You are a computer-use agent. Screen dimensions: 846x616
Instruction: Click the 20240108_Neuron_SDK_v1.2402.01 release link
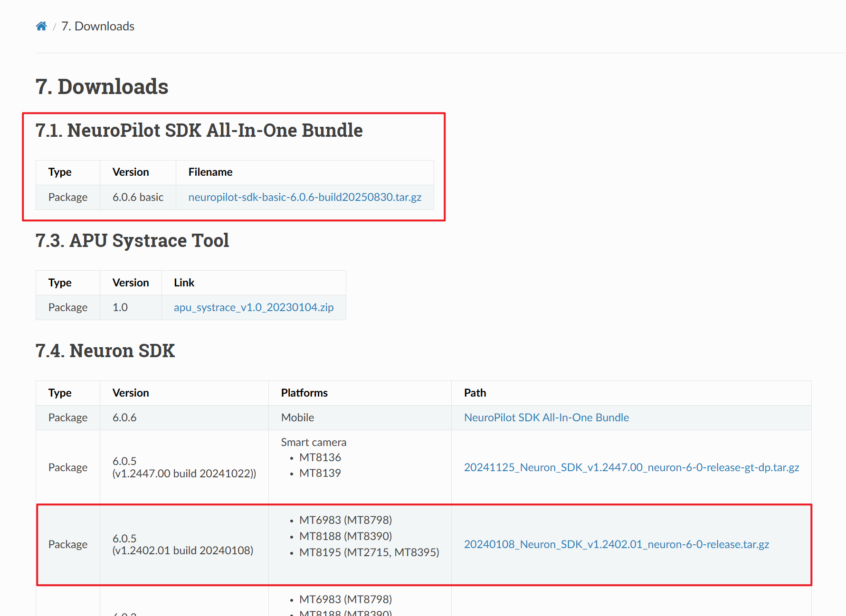[x=616, y=544]
